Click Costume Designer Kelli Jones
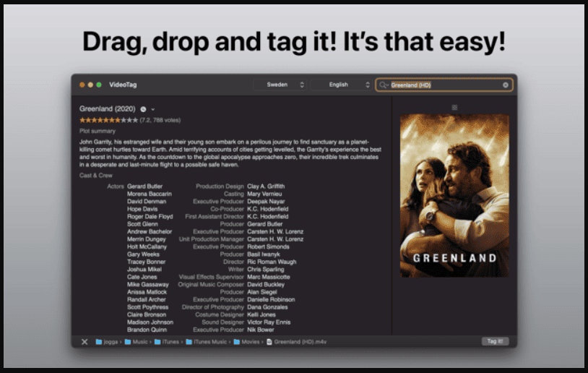The height and width of the screenshot is (373, 588). coord(261,314)
